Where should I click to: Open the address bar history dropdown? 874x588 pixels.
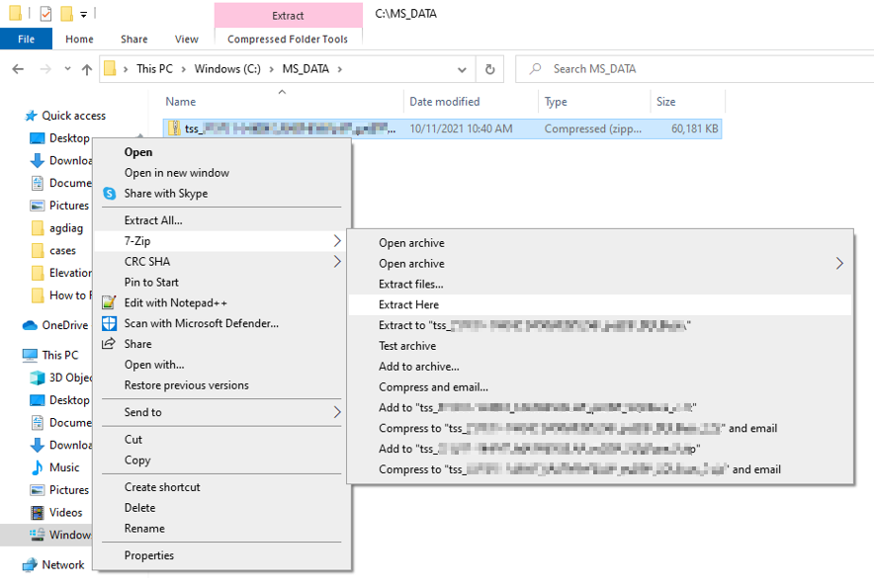462,69
